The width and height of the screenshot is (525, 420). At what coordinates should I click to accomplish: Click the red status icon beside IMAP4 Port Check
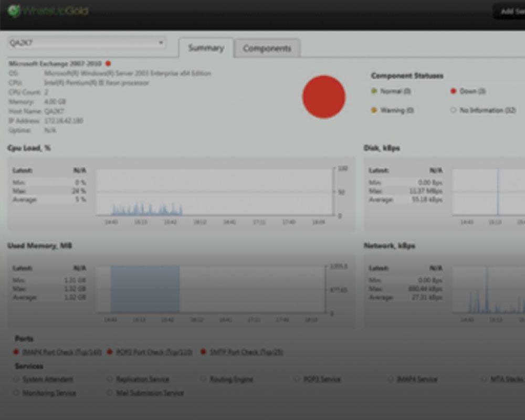(x=16, y=352)
